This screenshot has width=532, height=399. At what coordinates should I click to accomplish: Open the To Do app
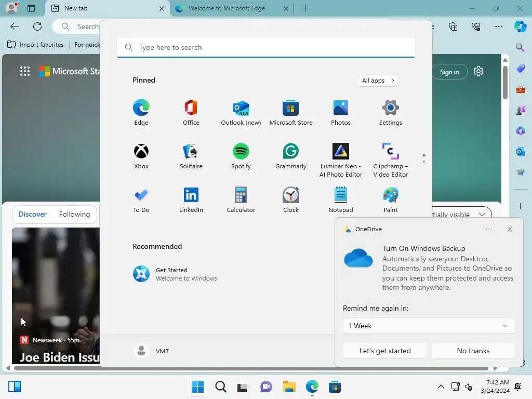tap(141, 200)
